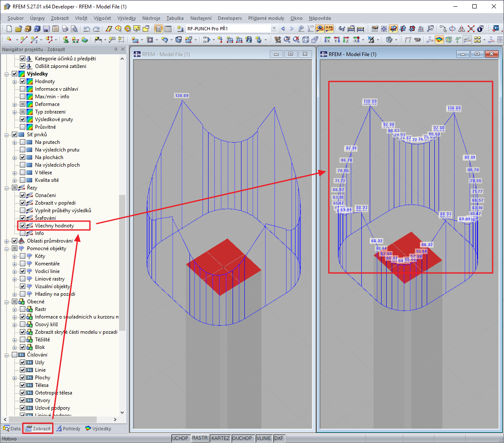Toggle the Table view icon

pyautogui.click(x=168, y=29)
